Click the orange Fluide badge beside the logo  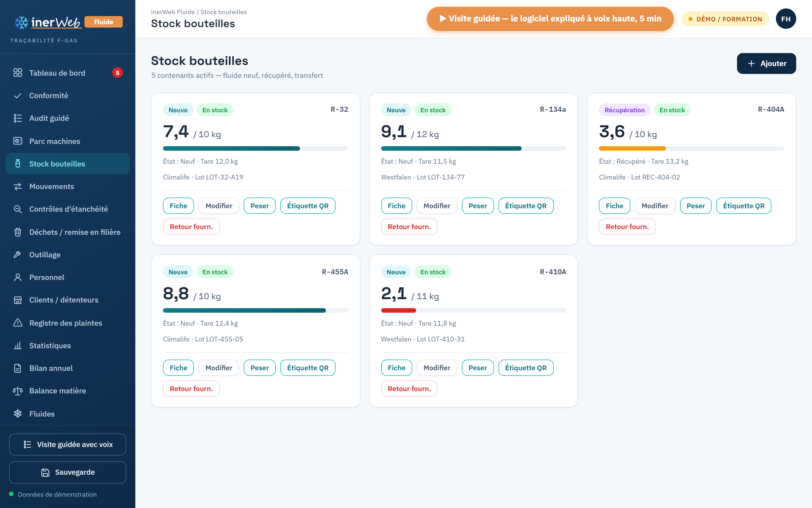(x=103, y=22)
